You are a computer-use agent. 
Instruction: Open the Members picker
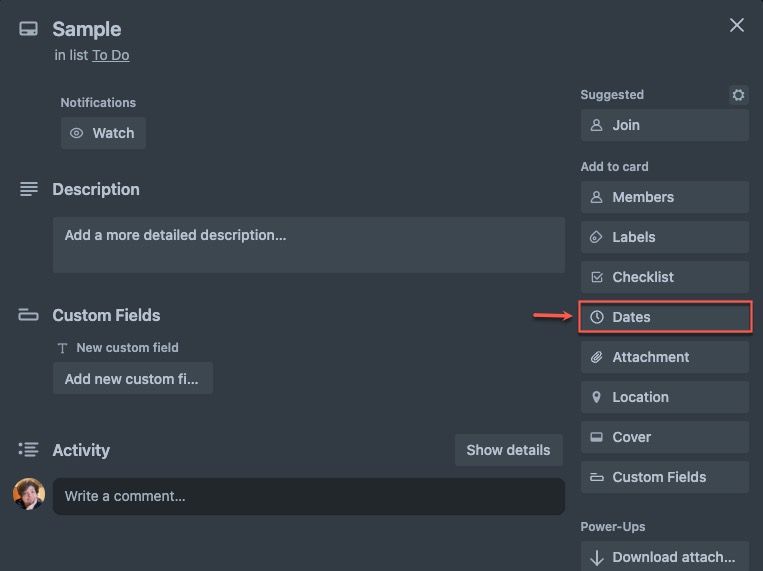point(665,197)
